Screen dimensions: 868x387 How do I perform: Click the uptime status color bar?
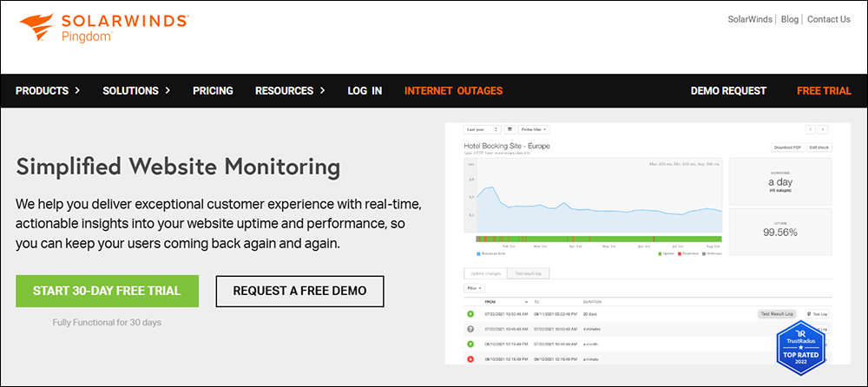pos(599,239)
